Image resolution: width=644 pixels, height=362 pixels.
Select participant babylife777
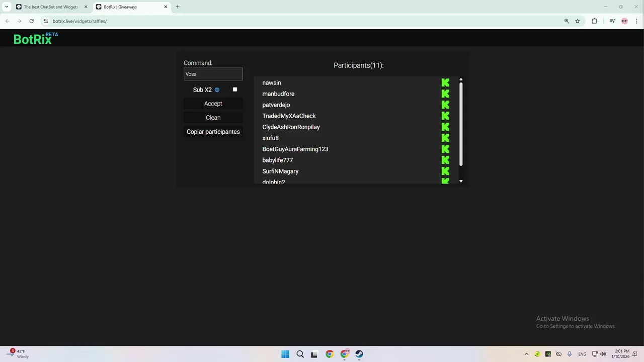tap(278, 160)
